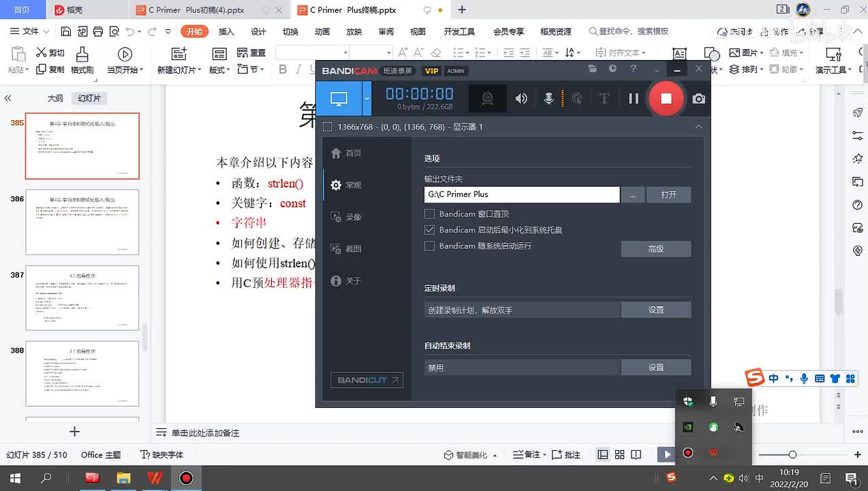This screenshot has height=491, width=868.
Task: Collapse the Bandicam panel with chevron
Action: click(x=698, y=127)
